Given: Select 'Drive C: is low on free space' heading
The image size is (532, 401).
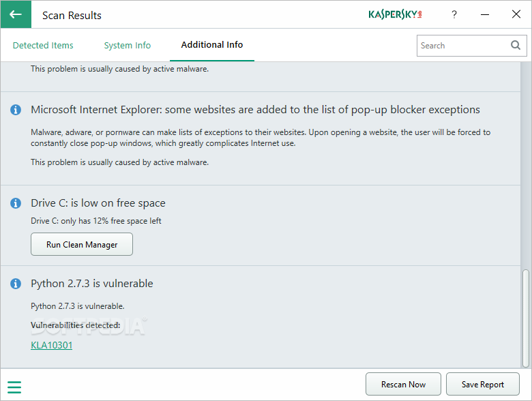Looking at the screenshot, I should click(x=98, y=203).
